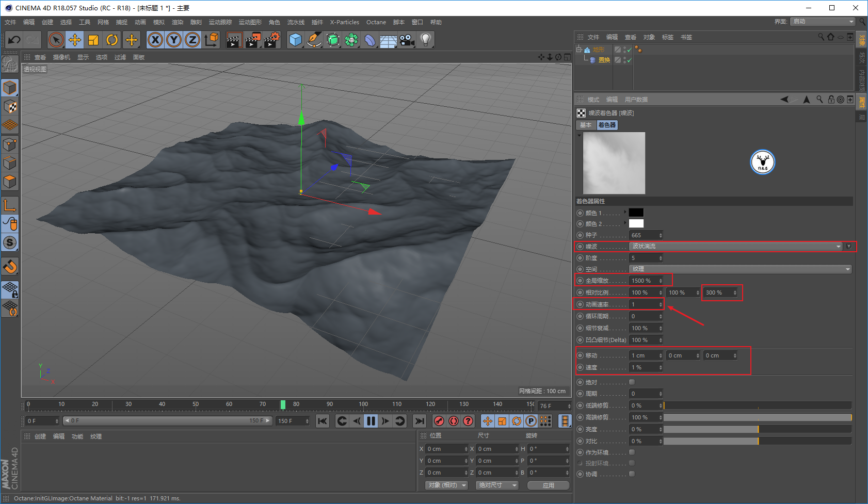Toggle 动画速率 keyframe circle

point(580,304)
